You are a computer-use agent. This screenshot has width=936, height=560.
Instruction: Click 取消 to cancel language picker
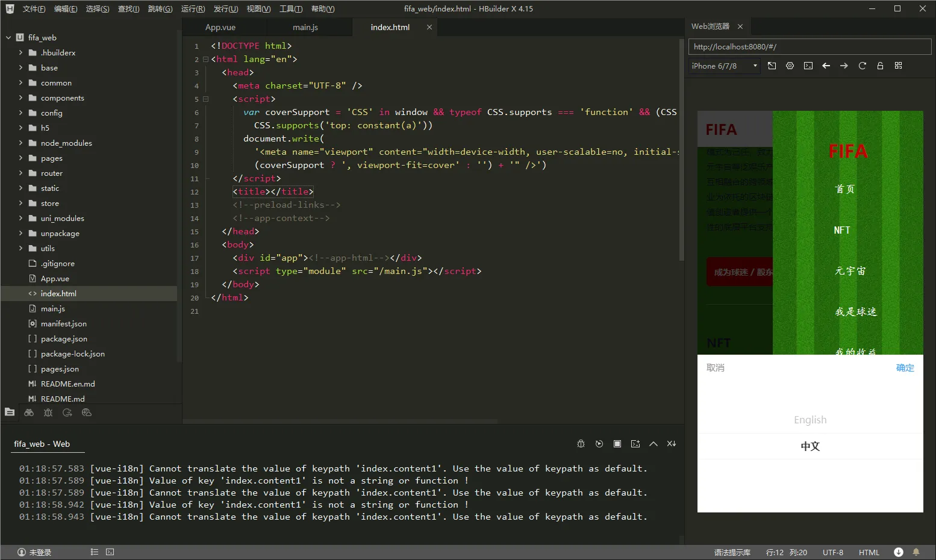[716, 367]
